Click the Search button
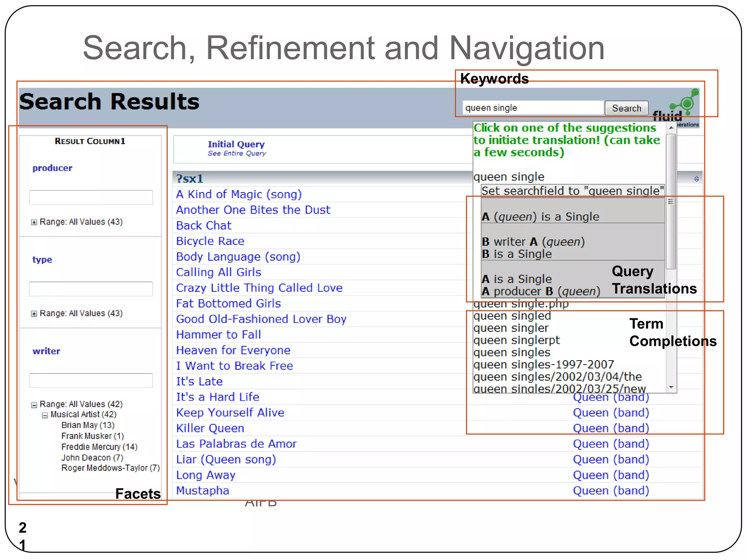 (626, 108)
